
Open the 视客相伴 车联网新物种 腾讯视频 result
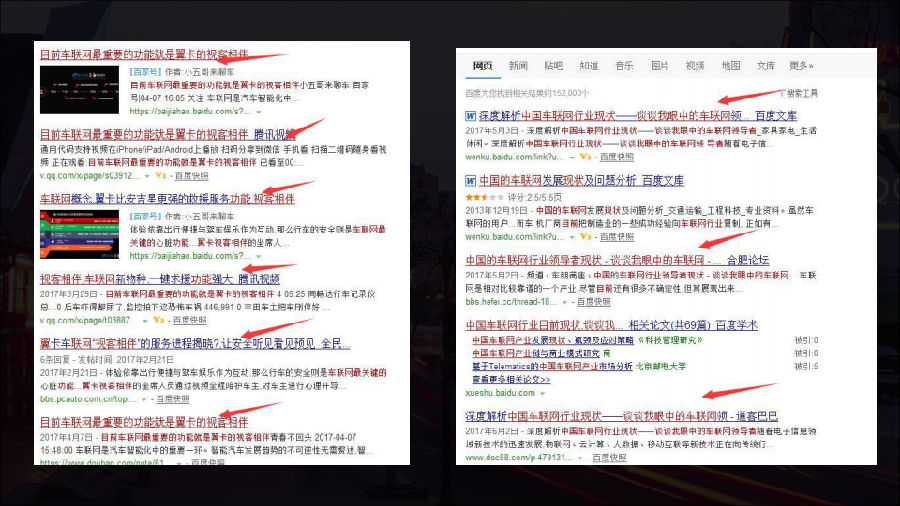[159, 279]
